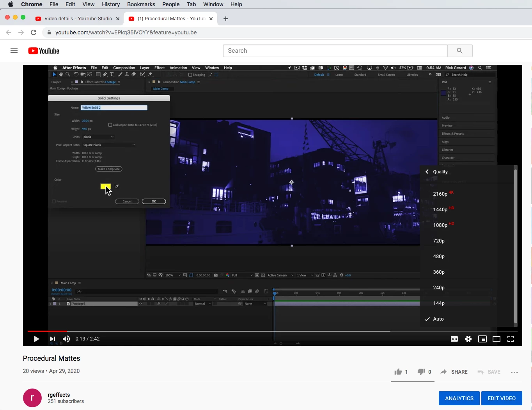The width and height of the screenshot is (532, 410).
Task: Open the rgeffects channel name link
Action: coord(59,395)
